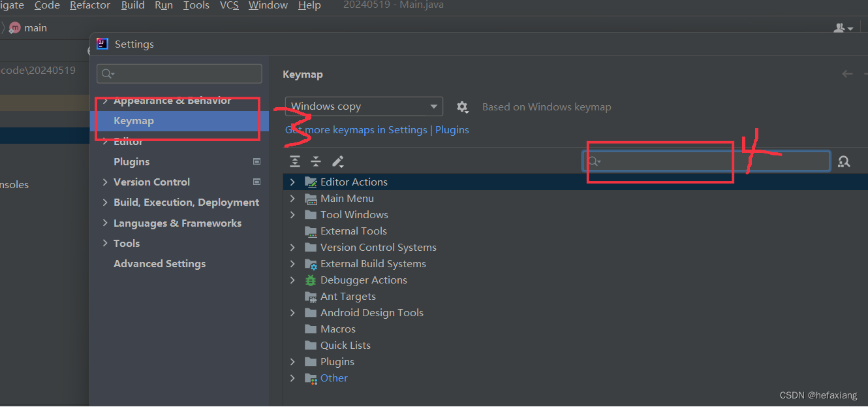Viewport: 868px width, 407px height.
Task: Click External Build Systems label
Action: click(x=373, y=264)
